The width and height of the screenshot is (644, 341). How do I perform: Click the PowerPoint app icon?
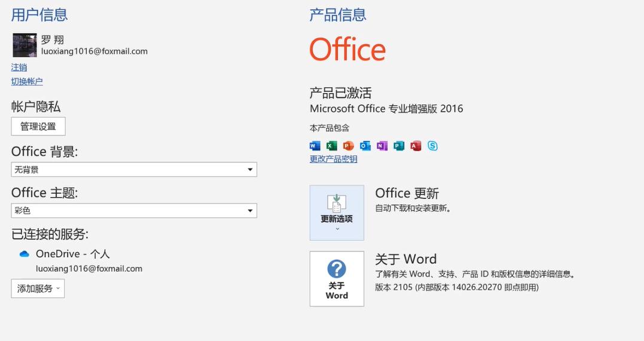tap(348, 146)
